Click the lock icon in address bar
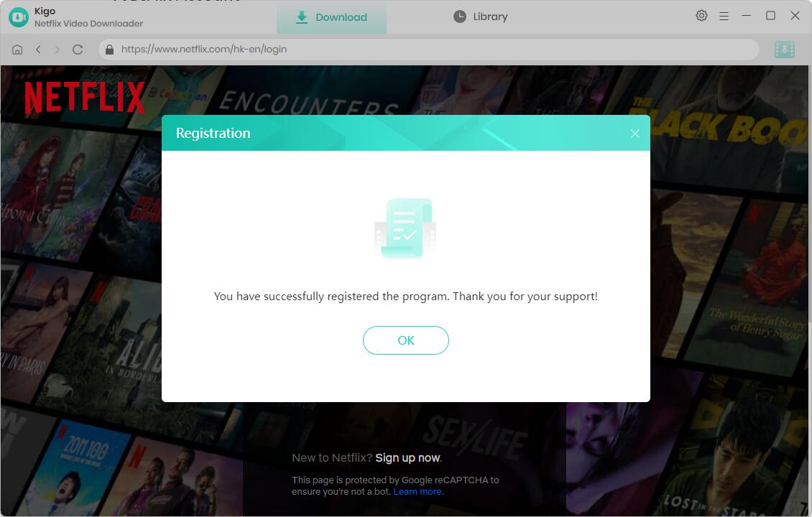The width and height of the screenshot is (812, 517). tap(109, 49)
